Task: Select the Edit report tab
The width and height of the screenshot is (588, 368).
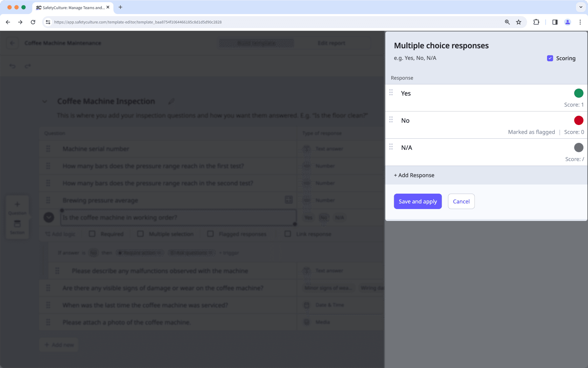Action: (331, 43)
